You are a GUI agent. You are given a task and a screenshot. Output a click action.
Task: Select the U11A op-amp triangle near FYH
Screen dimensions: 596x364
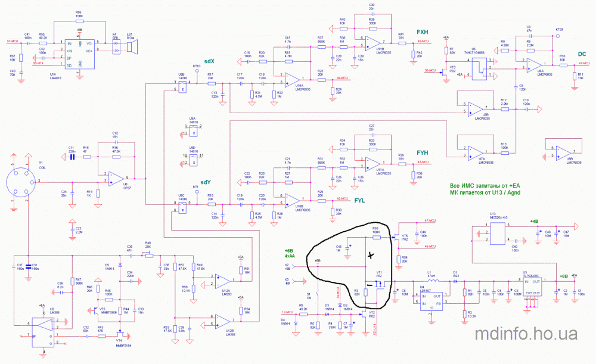pyautogui.click(x=372, y=163)
